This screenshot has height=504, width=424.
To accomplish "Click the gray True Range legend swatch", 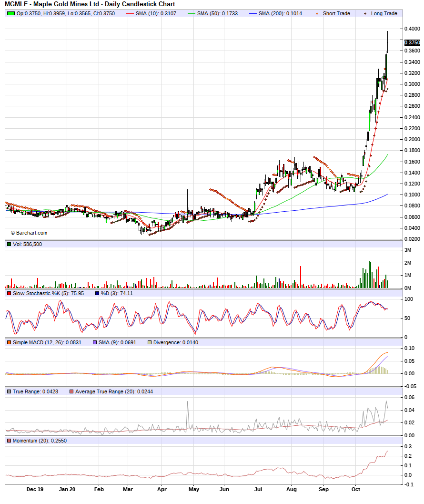I will 9,392.
